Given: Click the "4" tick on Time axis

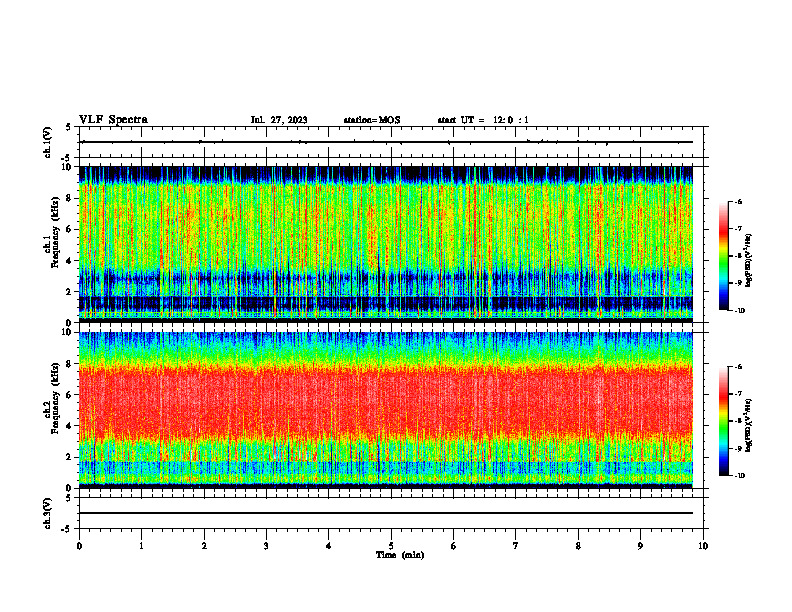Looking at the screenshot, I should pos(329,546).
